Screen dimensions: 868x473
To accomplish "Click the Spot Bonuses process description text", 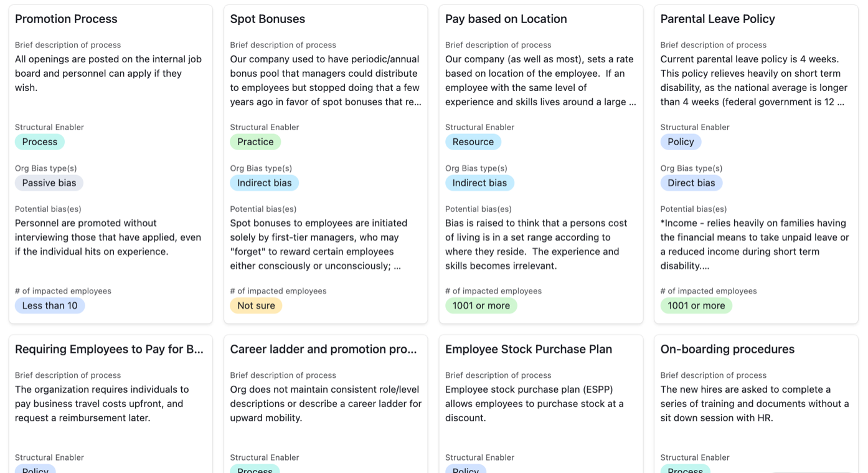I will tap(325, 80).
